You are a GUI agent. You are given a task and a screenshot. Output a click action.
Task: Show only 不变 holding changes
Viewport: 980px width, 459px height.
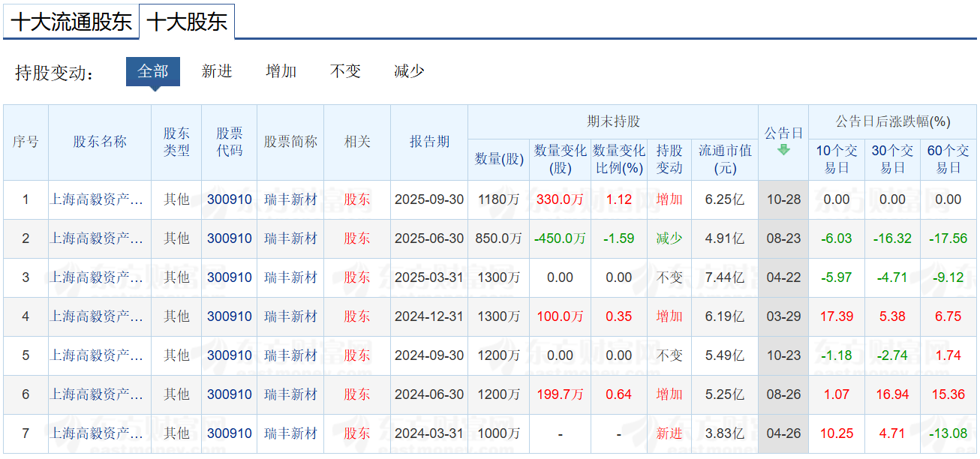pyautogui.click(x=345, y=71)
